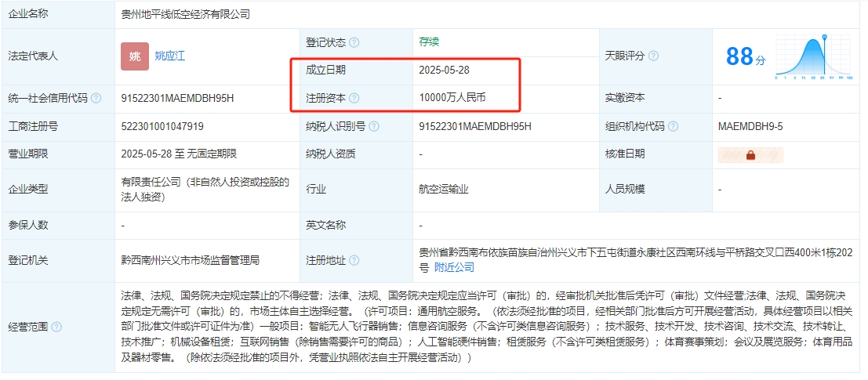
Task: Click business registration number 522301001047919
Action: [x=162, y=127]
